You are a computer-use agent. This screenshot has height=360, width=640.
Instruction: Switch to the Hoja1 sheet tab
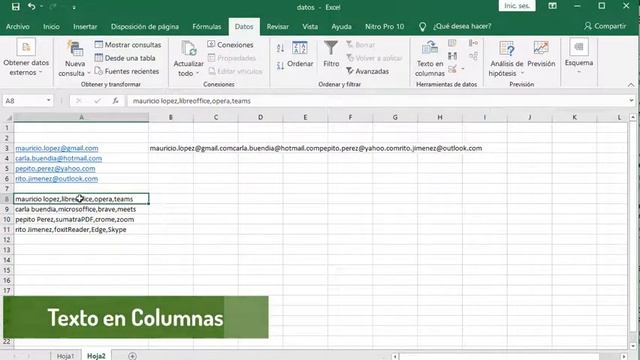pyautogui.click(x=65, y=356)
